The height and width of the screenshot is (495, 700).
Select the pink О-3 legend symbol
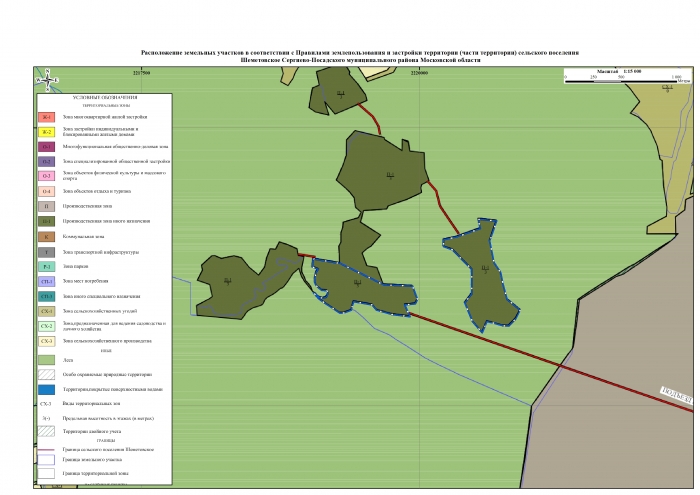tap(47, 176)
